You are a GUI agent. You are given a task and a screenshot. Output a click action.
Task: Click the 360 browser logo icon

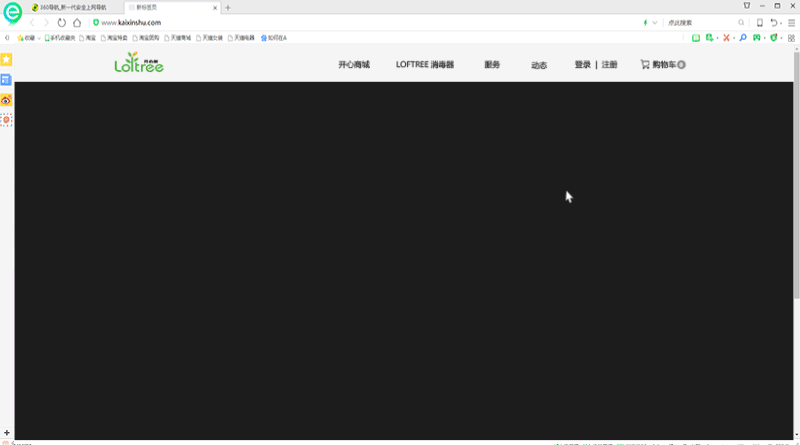point(12,12)
